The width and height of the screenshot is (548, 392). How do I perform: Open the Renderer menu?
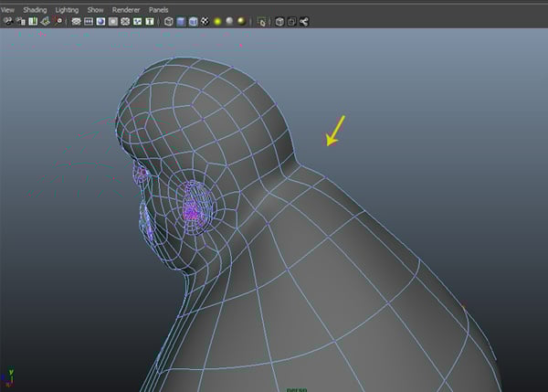pos(125,9)
